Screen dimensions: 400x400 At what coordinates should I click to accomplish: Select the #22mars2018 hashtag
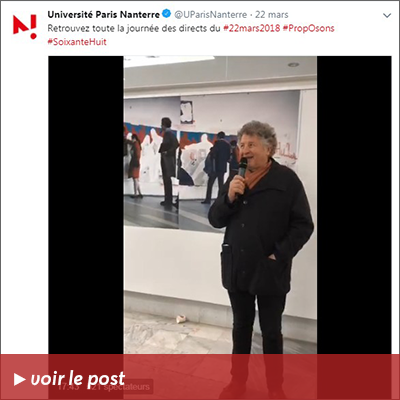pyautogui.click(x=252, y=28)
